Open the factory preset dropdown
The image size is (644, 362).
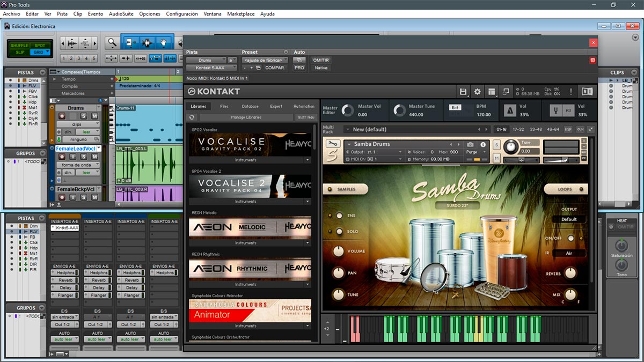tap(265, 60)
